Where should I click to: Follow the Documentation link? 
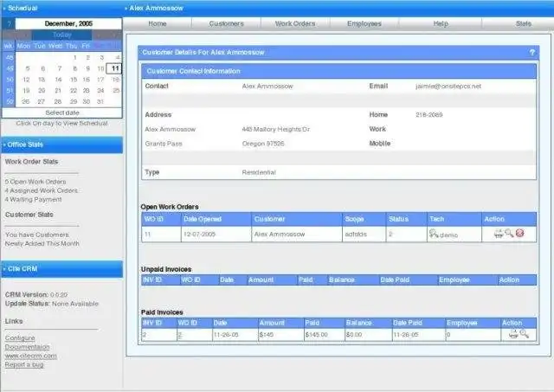click(27, 347)
